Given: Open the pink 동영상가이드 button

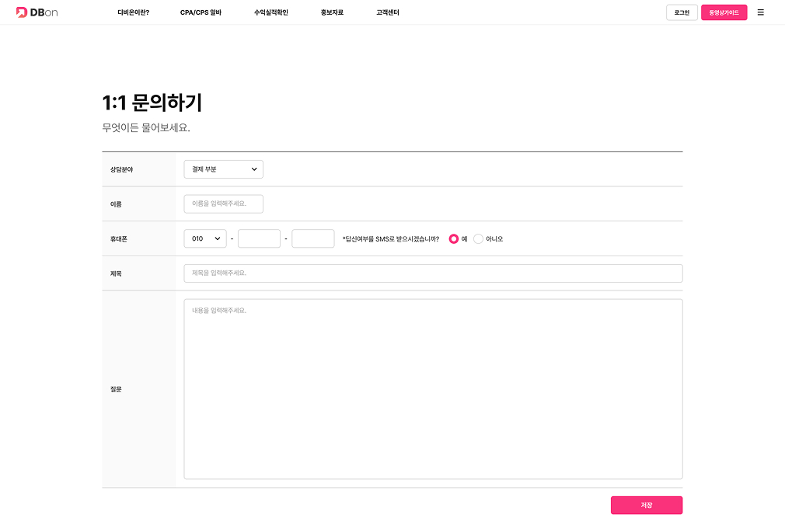Looking at the screenshot, I should click(x=724, y=12).
